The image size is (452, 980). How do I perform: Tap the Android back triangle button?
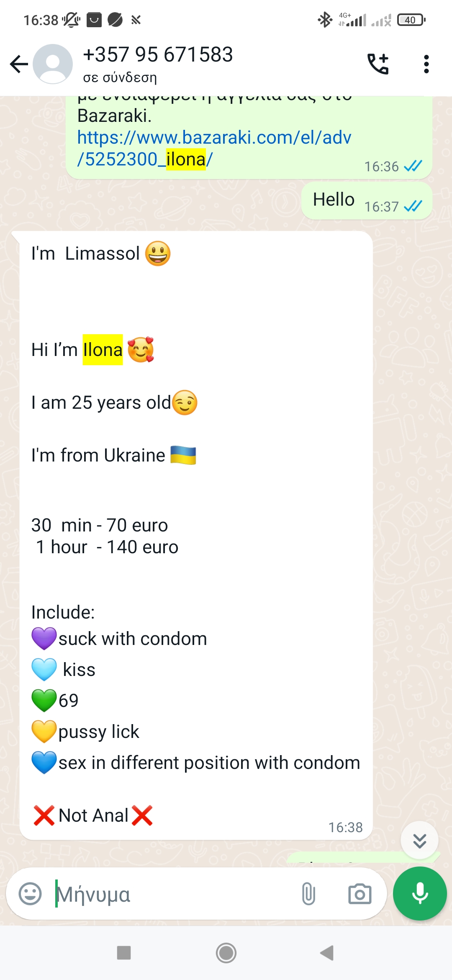pos(327,953)
